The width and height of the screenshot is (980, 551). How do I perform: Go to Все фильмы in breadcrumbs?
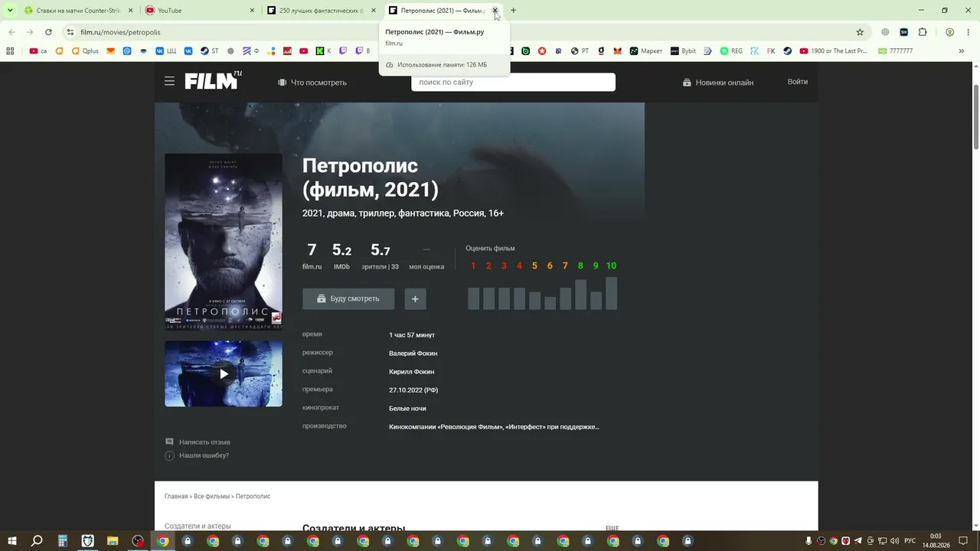(x=211, y=497)
